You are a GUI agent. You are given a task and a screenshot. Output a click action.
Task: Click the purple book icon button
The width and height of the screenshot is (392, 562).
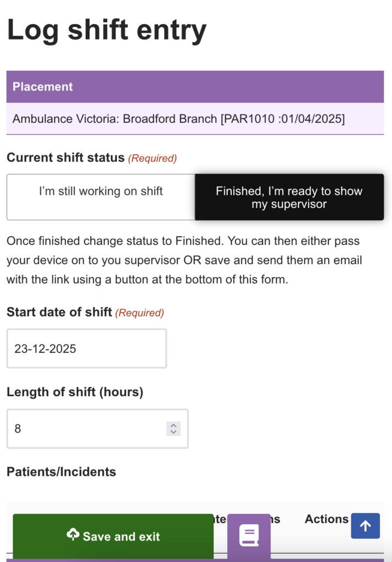click(249, 536)
